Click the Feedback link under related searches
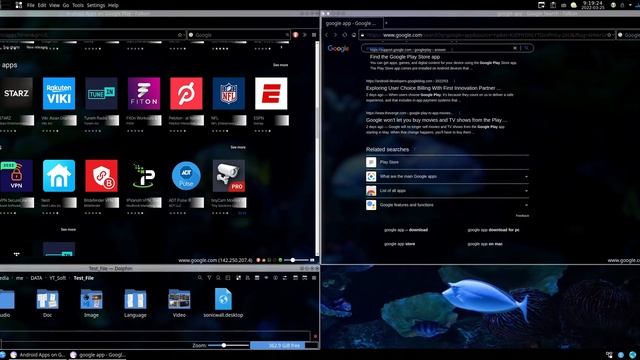 (x=522, y=216)
